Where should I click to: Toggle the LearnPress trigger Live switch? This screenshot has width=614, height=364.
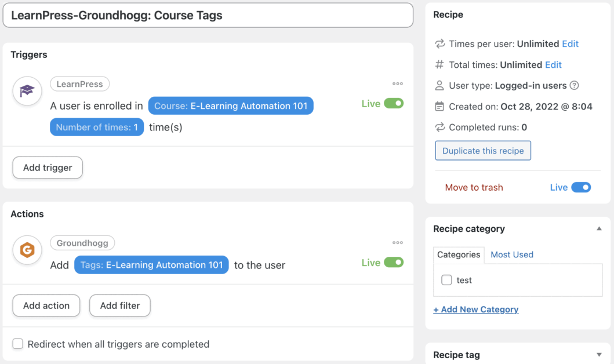[394, 103]
